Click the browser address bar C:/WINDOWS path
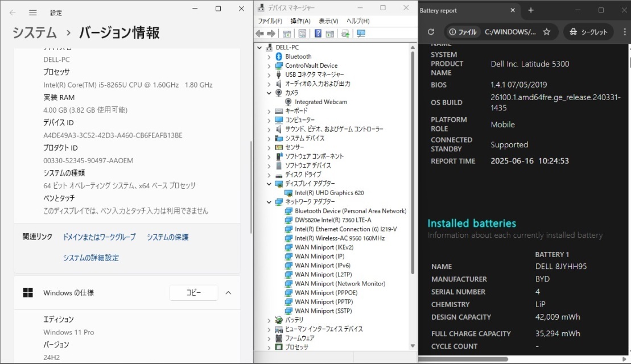The height and width of the screenshot is (364, 631). 510,32
